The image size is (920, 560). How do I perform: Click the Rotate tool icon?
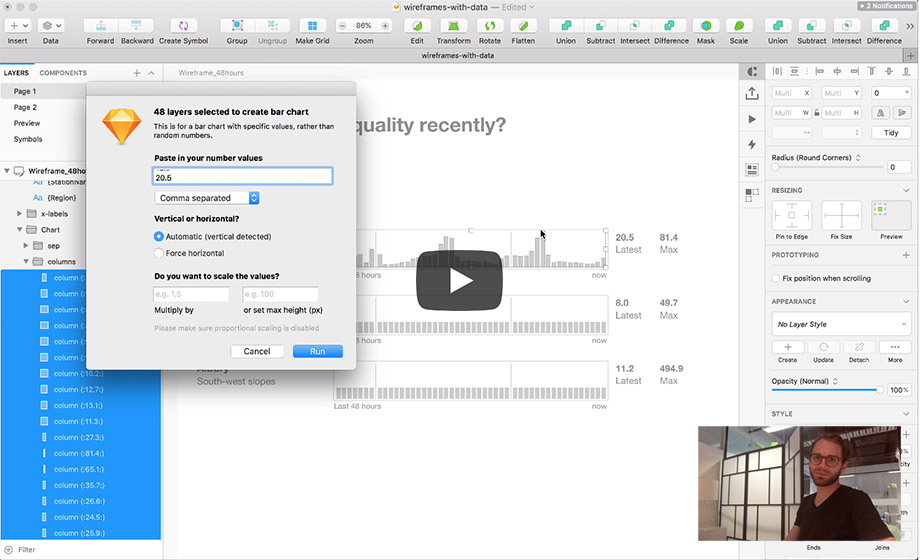click(489, 25)
